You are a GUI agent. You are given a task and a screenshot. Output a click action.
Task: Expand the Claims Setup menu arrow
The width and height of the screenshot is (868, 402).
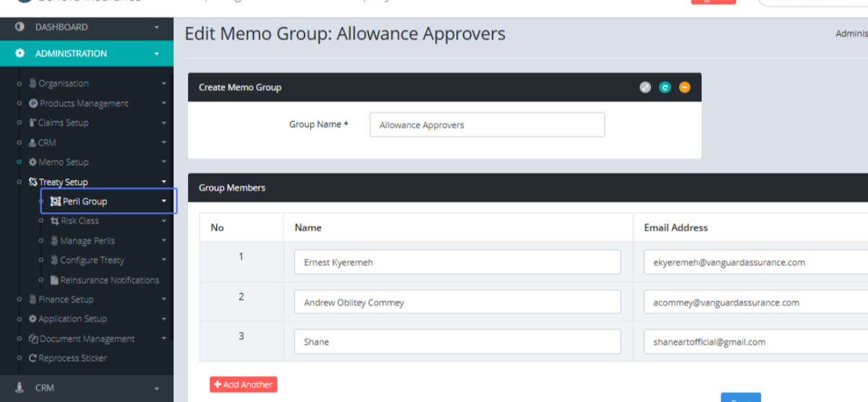pos(164,123)
